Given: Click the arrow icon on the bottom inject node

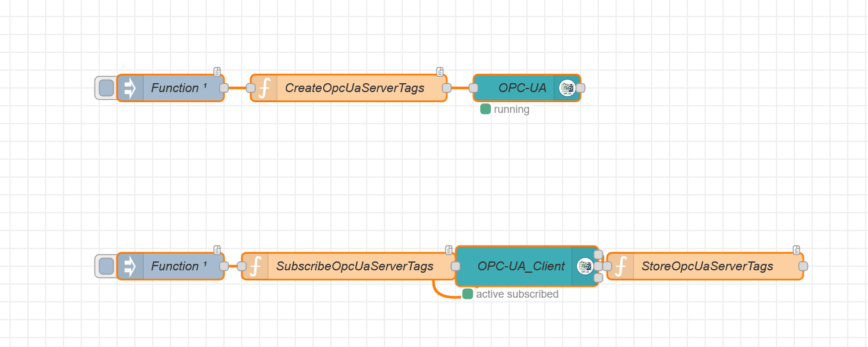Looking at the screenshot, I should (130, 266).
